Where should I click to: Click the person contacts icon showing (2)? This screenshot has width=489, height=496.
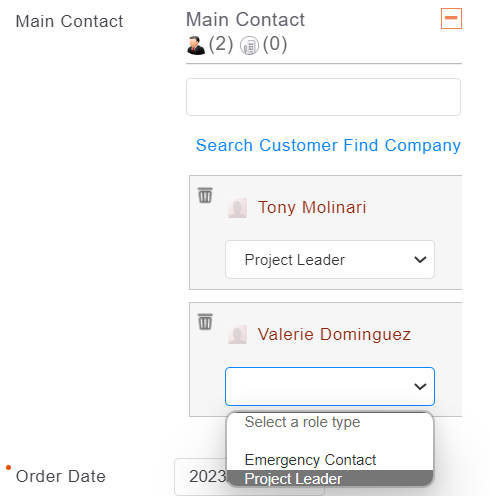(x=196, y=46)
